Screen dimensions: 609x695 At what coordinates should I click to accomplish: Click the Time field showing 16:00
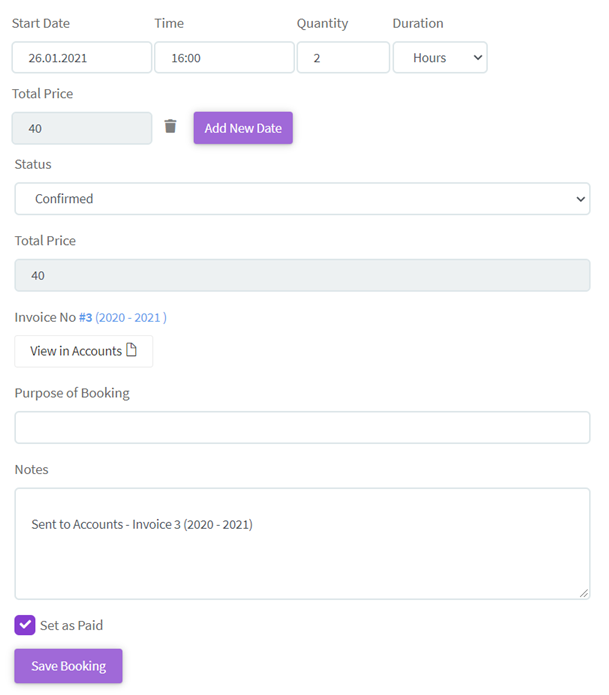(224, 58)
